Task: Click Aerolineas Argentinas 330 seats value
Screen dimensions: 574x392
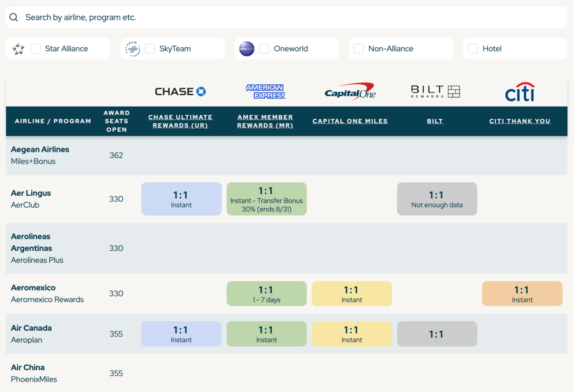Action: pos(116,248)
